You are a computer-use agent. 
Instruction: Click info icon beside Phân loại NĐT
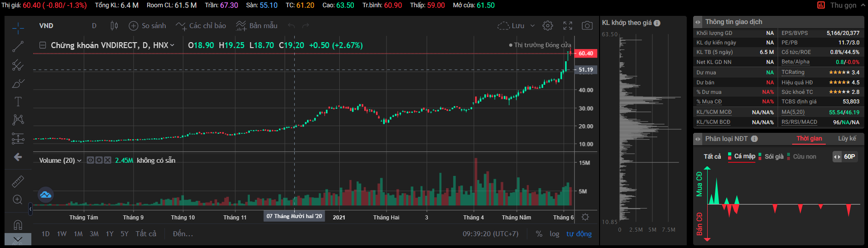(754, 139)
